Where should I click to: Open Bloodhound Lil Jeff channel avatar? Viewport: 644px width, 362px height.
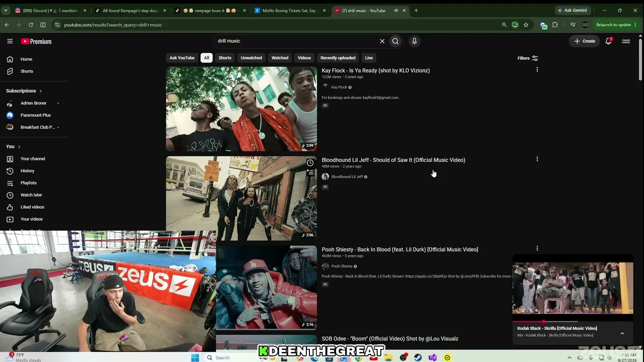point(326,177)
